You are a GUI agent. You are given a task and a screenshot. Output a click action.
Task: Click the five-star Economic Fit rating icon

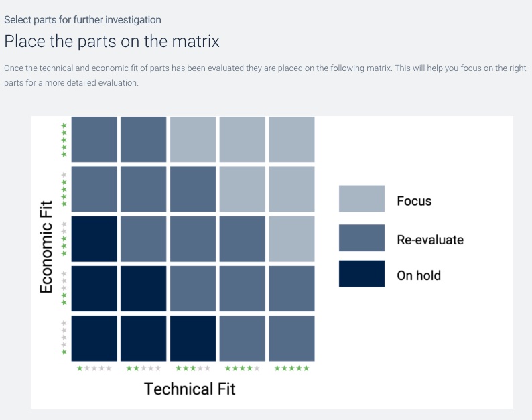(x=64, y=140)
